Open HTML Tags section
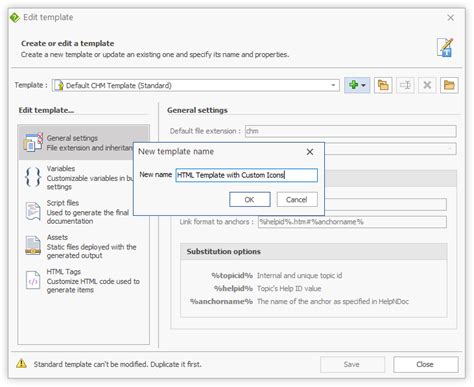The width and height of the screenshot is (474, 387). [83, 280]
